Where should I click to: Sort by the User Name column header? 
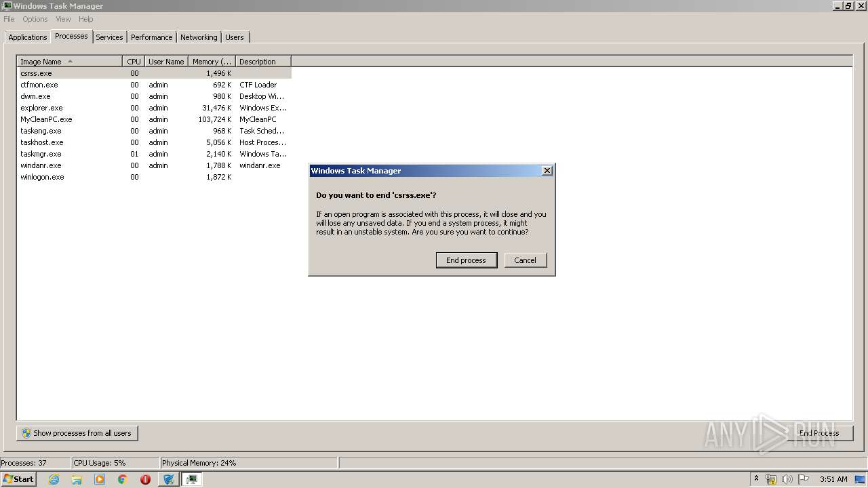click(166, 62)
